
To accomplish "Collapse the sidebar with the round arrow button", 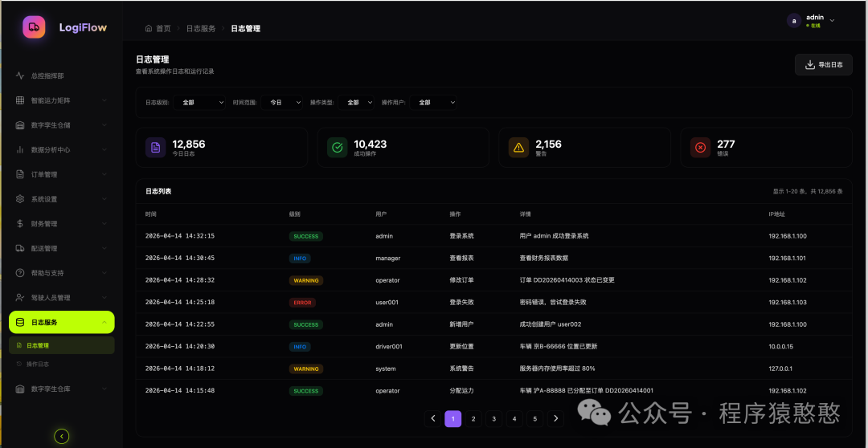I will 61,437.
